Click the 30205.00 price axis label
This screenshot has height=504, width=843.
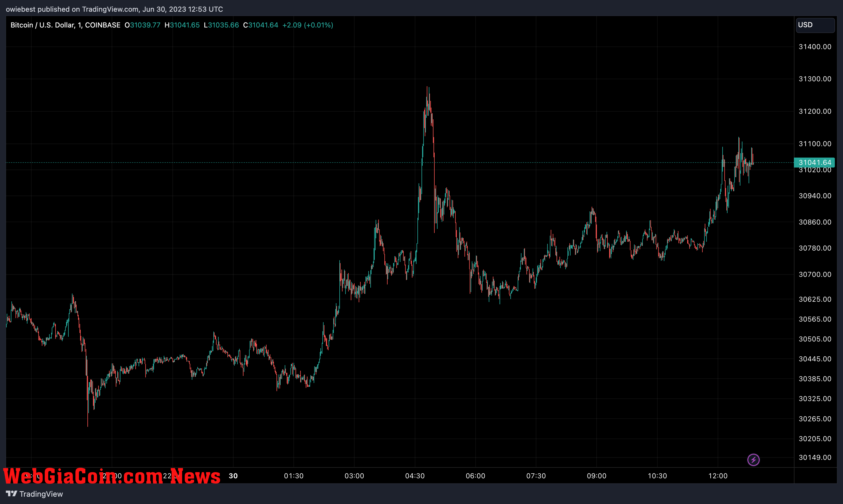tap(815, 439)
